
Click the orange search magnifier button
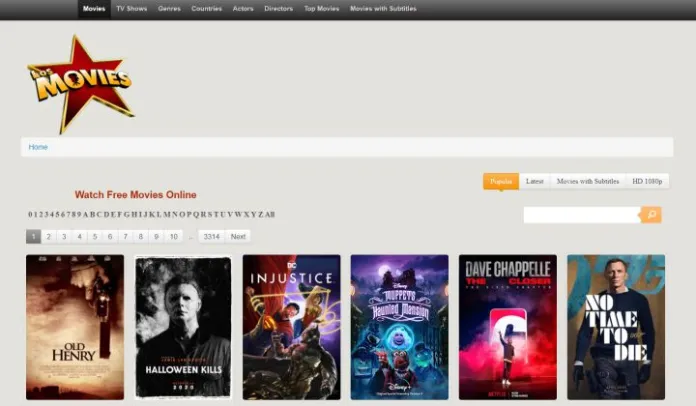tap(651, 215)
